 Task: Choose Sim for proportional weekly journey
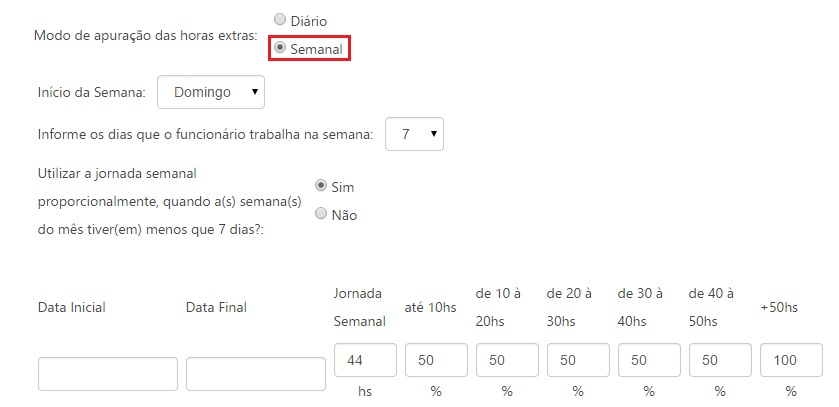(321, 186)
